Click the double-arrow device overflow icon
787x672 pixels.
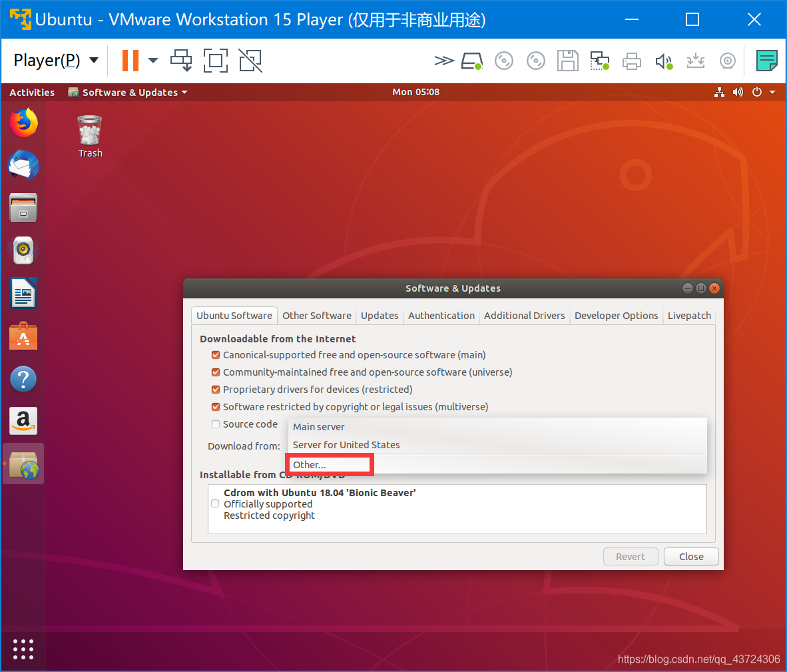[443, 61]
